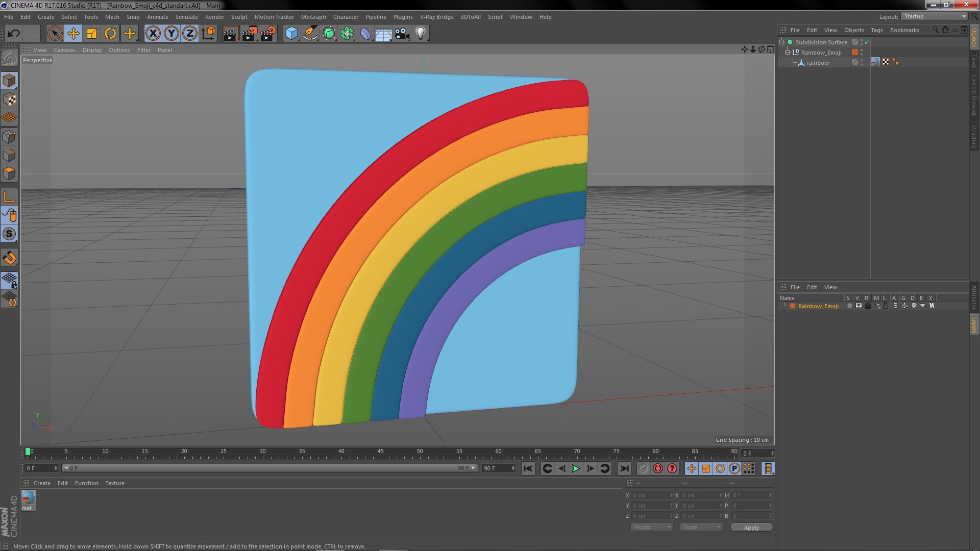The width and height of the screenshot is (980, 551).
Task: Toggle Rainbow_Emoji layer view visibility
Action: tap(859, 306)
